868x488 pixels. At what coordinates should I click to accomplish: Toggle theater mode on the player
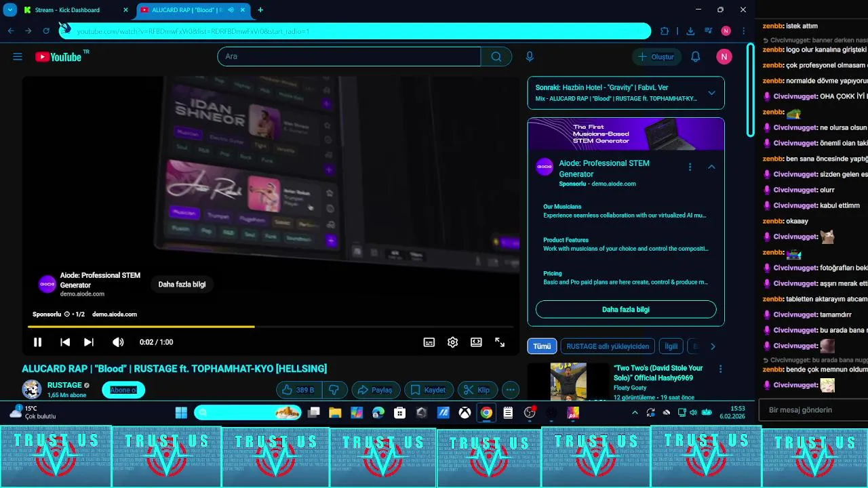pyautogui.click(x=477, y=342)
